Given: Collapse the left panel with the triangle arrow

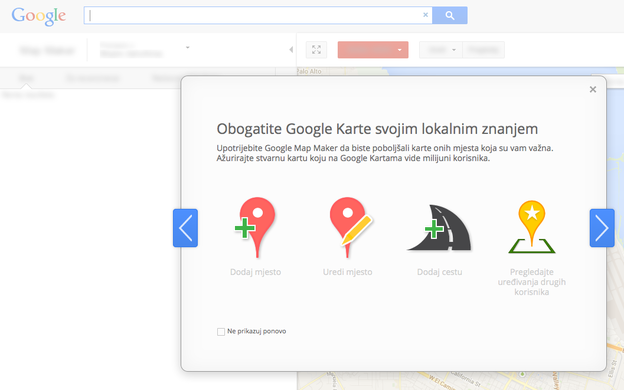Looking at the screenshot, I should pyautogui.click(x=291, y=50).
